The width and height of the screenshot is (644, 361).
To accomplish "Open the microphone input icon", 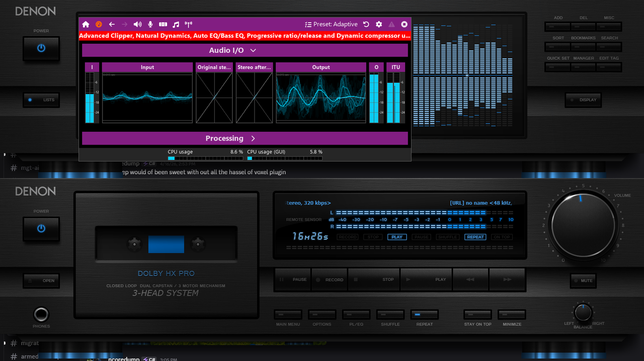I will [150, 24].
